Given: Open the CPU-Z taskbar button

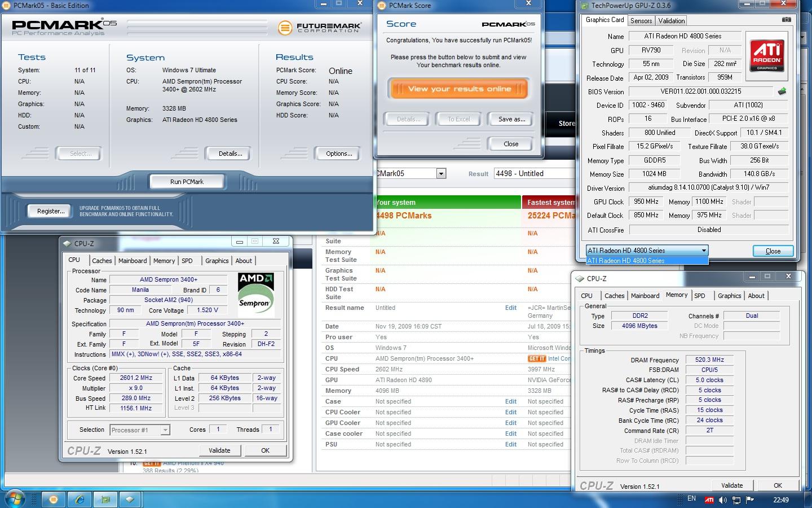Looking at the screenshot, I should [130, 500].
